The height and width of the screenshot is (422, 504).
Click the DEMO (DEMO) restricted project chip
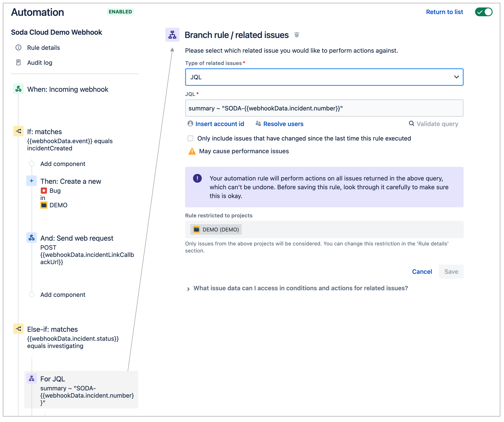216,230
